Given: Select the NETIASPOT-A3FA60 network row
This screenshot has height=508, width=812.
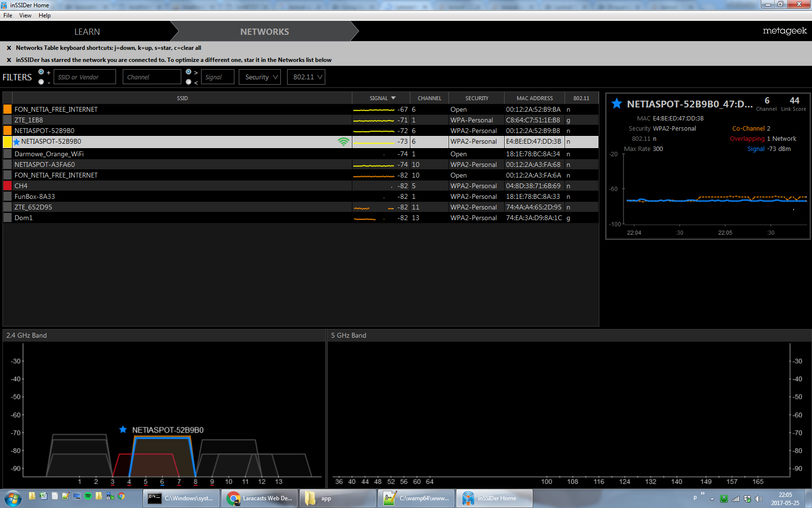Looking at the screenshot, I should (301, 164).
